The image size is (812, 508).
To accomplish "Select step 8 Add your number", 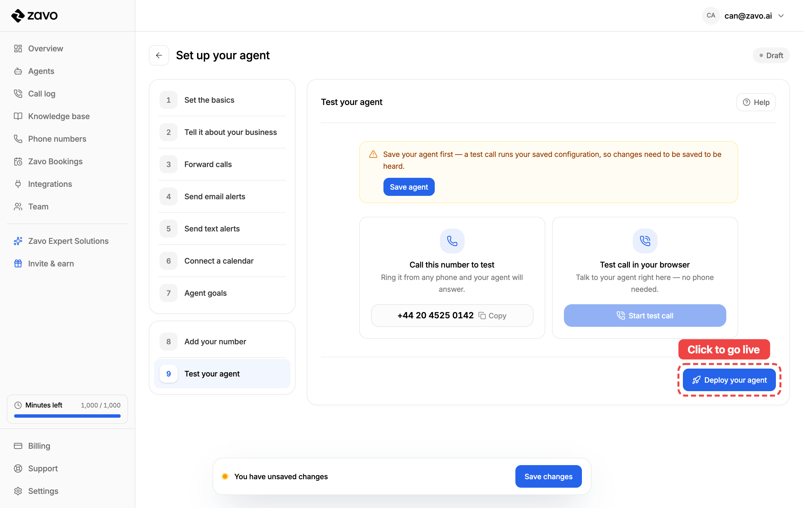I will coord(222,341).
